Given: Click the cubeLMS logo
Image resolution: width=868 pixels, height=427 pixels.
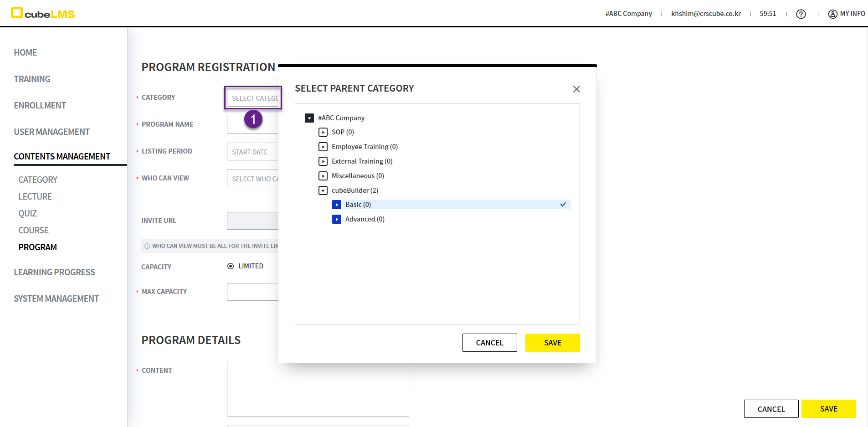Looking at the screenshot, I should 43,13.
